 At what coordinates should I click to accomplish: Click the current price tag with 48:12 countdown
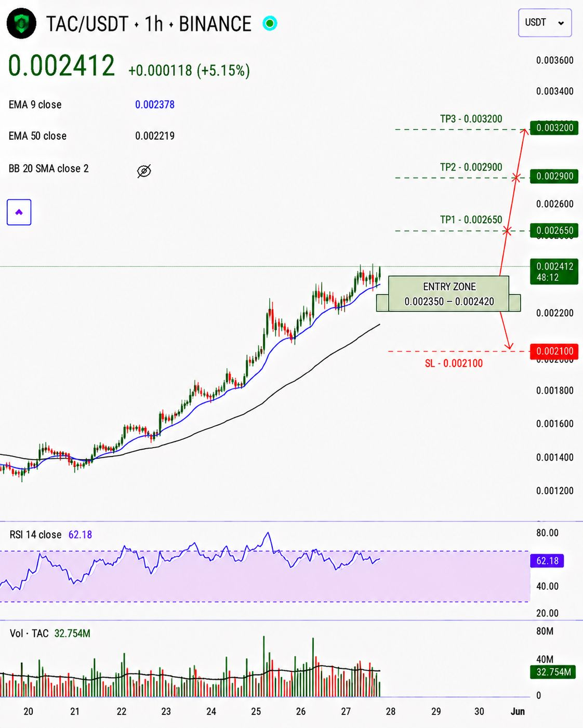coord(554,272)
